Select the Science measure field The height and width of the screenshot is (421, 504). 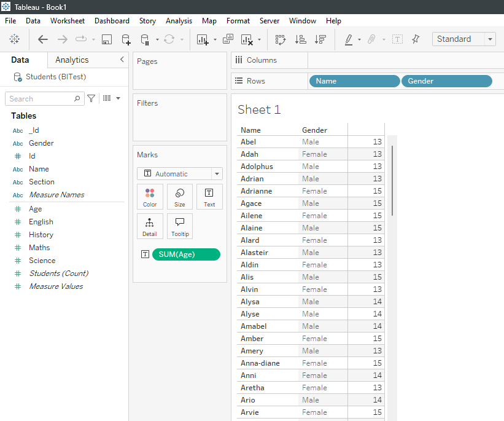coord(42,261)
